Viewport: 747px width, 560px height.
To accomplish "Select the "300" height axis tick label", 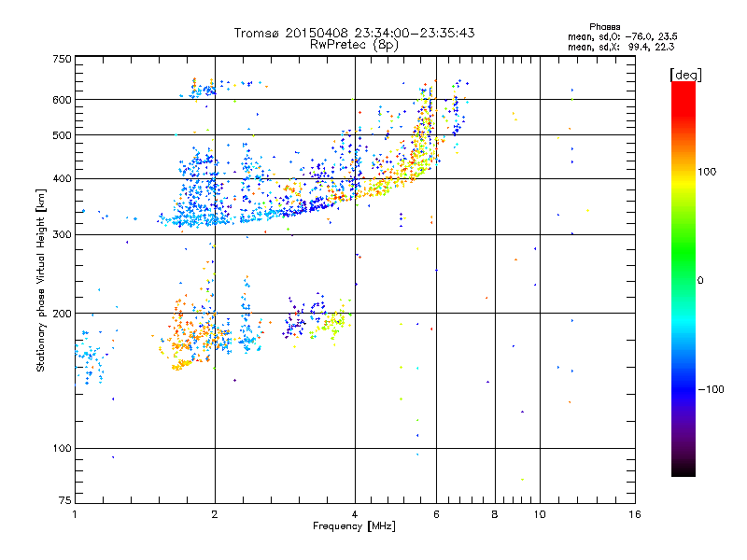I will pyautogui.click(x=62, y=235).
